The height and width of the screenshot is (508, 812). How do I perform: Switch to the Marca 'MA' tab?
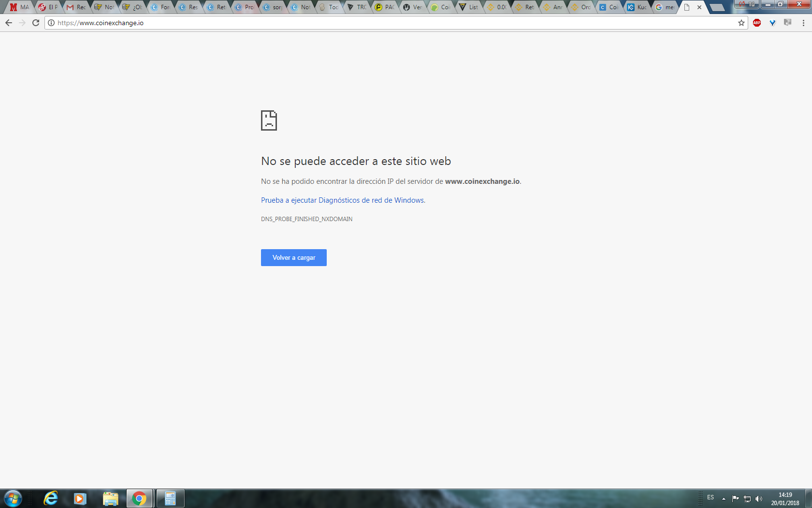[x=19, y=7]
